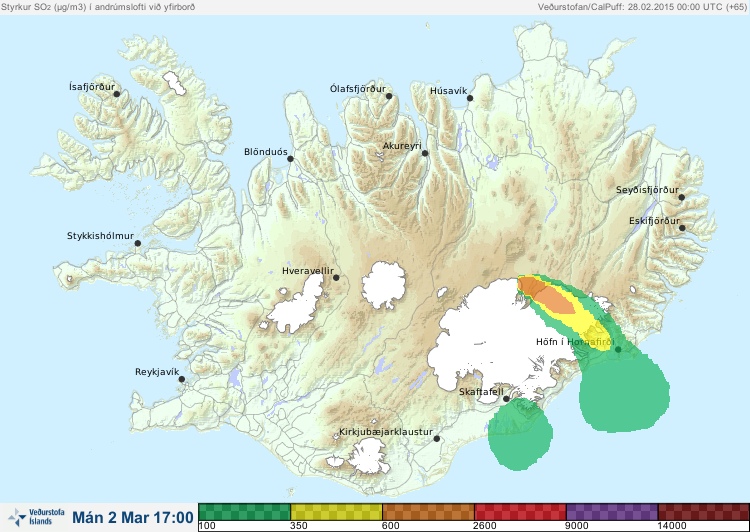Viewport: 750px width, 532px height.
Task: Click the 'Styrkur SO2' title text
Action: pos(98,7)
